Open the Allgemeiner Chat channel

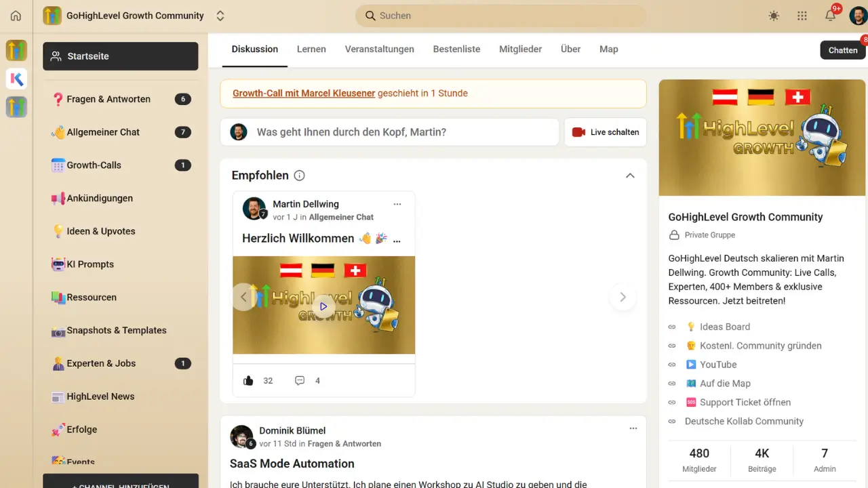(121, 132)
